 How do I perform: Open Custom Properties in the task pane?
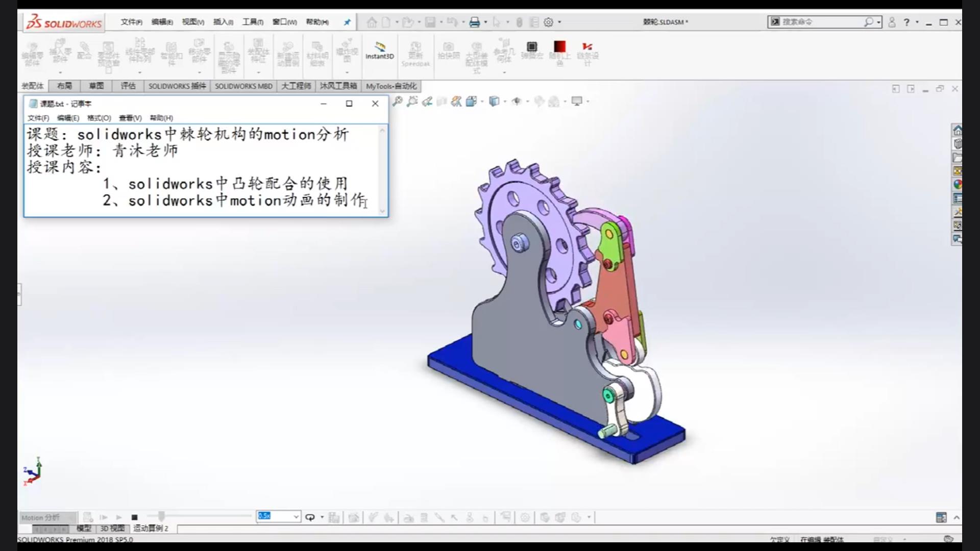pos(958,198)
